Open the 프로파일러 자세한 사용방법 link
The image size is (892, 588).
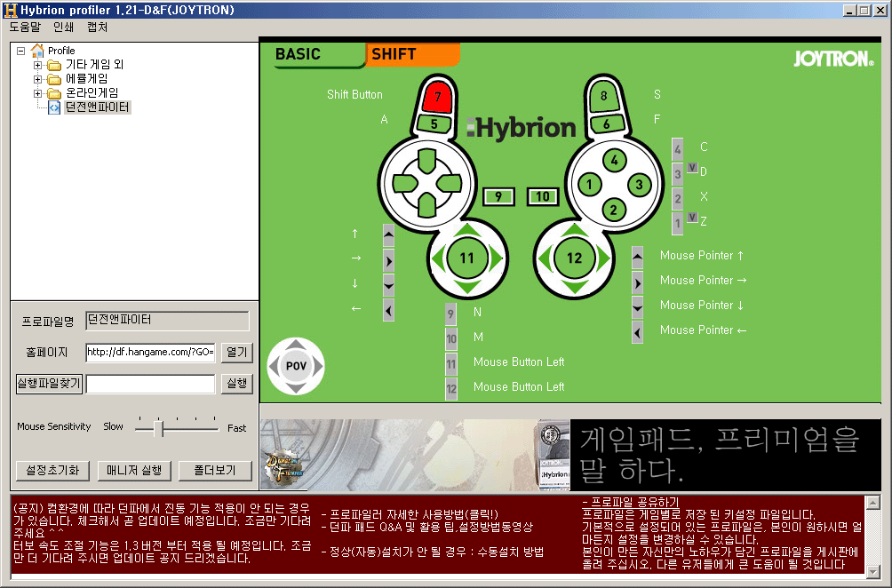[x=410, y=514]
